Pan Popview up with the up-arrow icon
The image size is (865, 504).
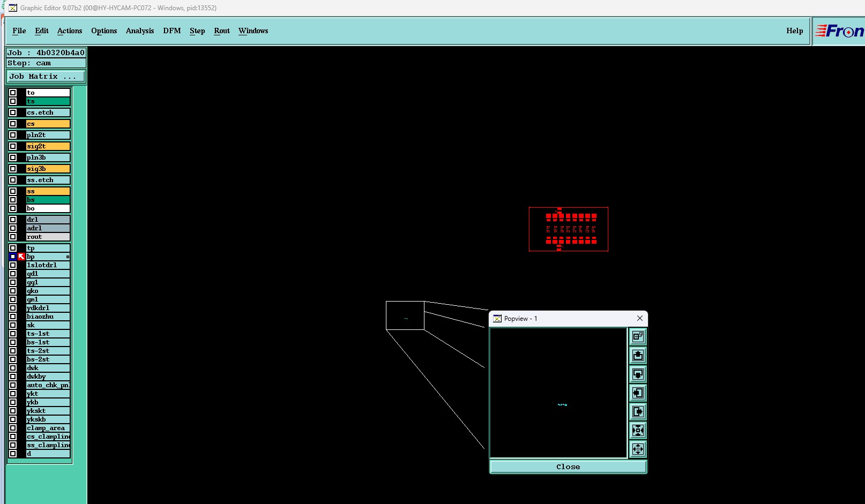[x=638, y=355]
